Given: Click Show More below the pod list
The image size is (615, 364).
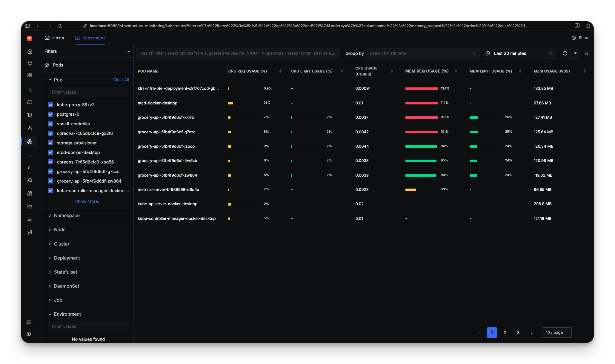Looking at the screenshot, I should tap(88, 201).
